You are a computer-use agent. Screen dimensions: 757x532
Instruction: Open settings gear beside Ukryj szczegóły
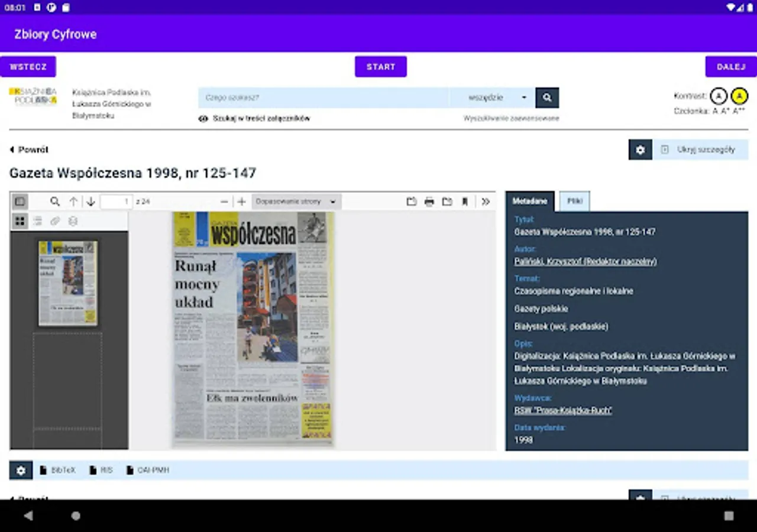point(640,150)
